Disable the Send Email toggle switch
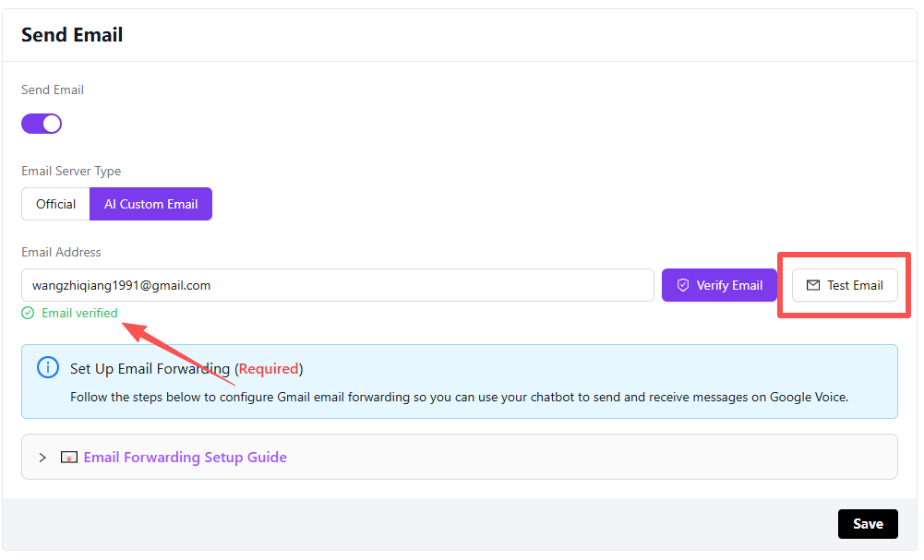The height and width of the screenshot is (560, 924). pyautogui.click(x=42, y=124)
